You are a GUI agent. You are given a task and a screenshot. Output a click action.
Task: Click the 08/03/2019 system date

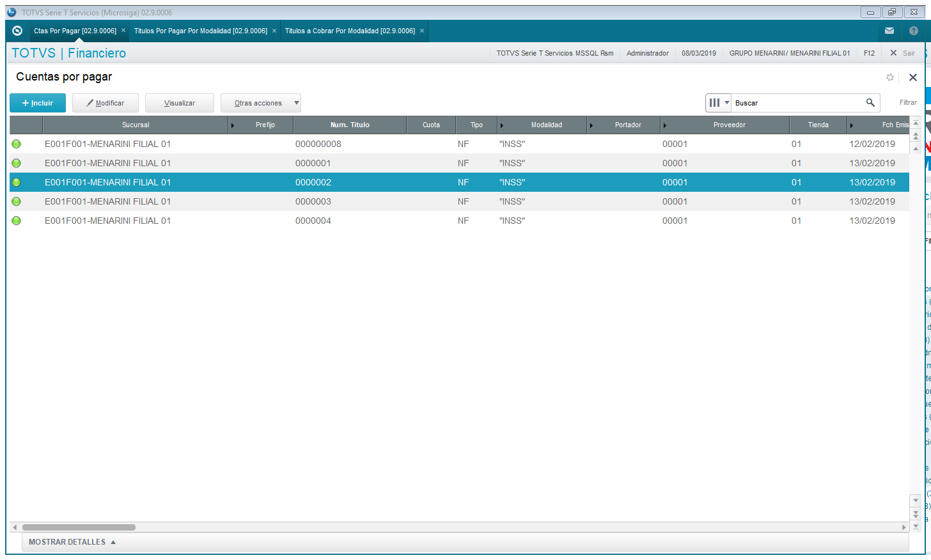coord(699,53)
